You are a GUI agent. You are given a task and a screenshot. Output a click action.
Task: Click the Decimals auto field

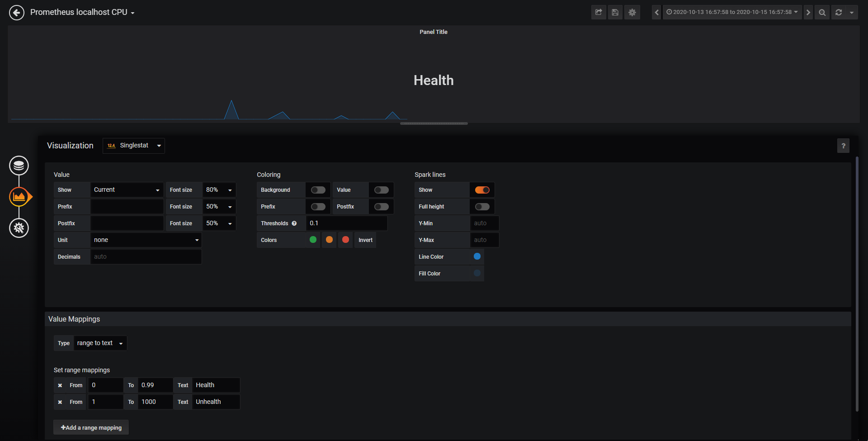point(146,257)
